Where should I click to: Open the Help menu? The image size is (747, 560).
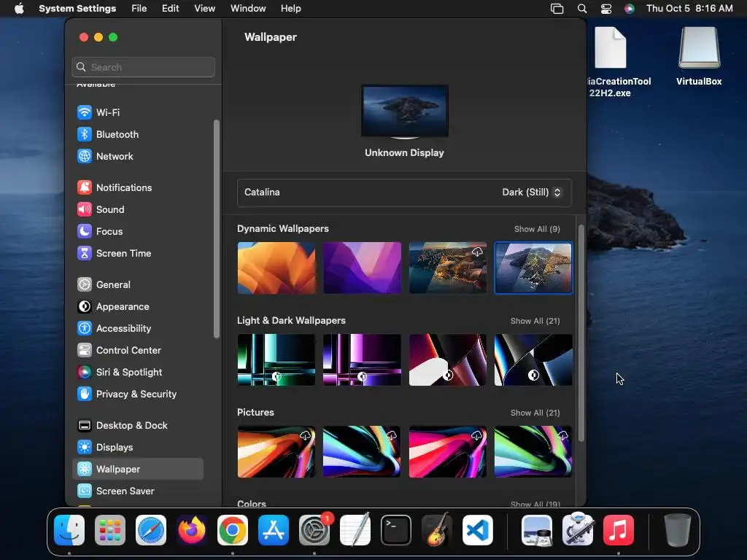point(290,9)
